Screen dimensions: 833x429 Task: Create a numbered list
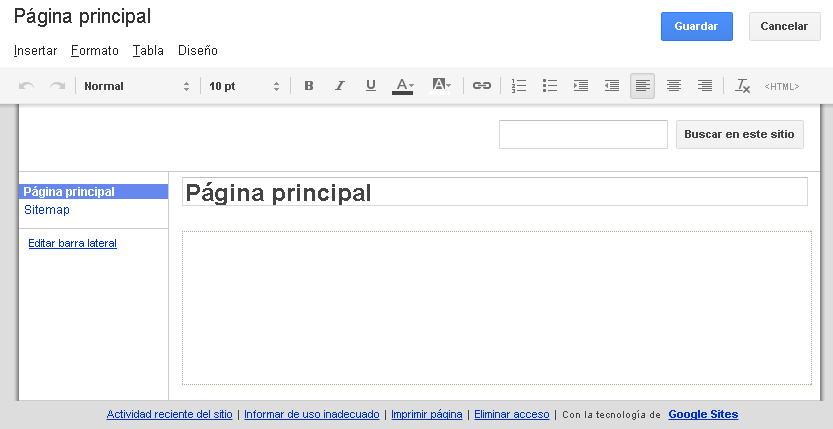coord(519,86)
